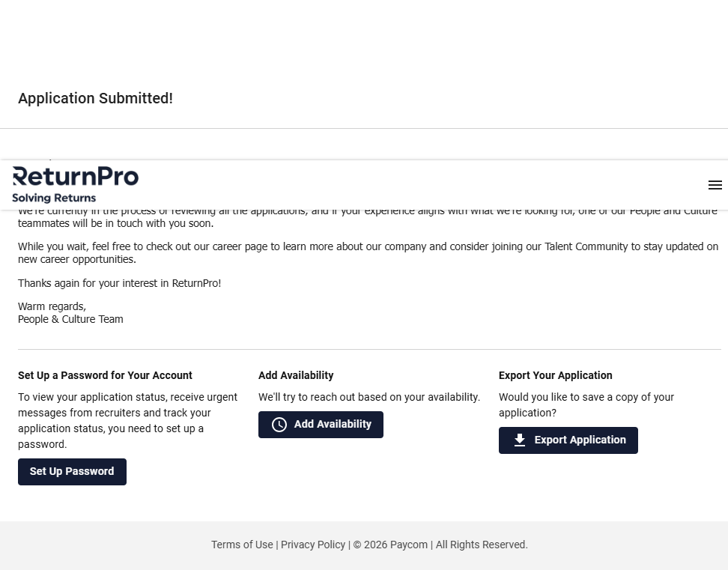The width and height of the screenshot is (728, 570).
Task: Click the Application Submitted! heading
Action: point(95,99)
